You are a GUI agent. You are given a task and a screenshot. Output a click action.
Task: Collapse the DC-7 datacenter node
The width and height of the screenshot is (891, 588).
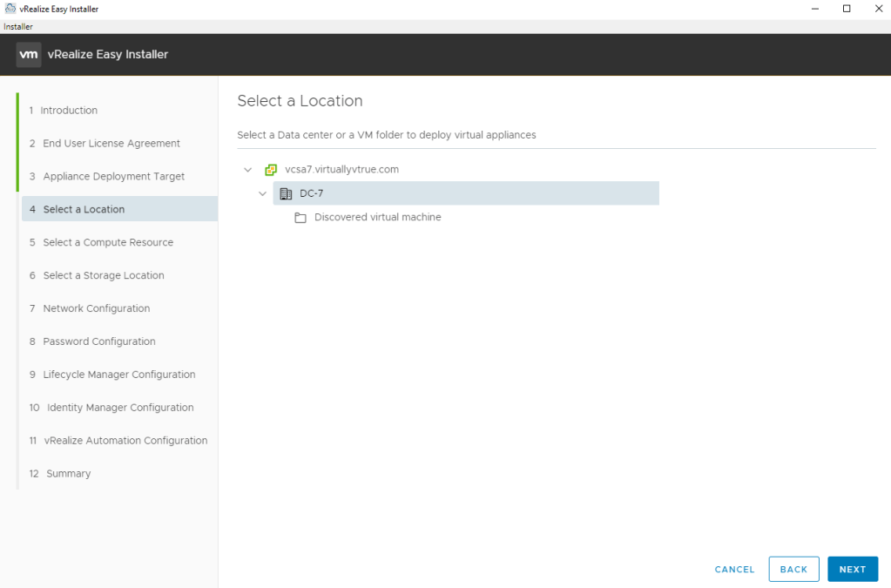coord(263,193)
